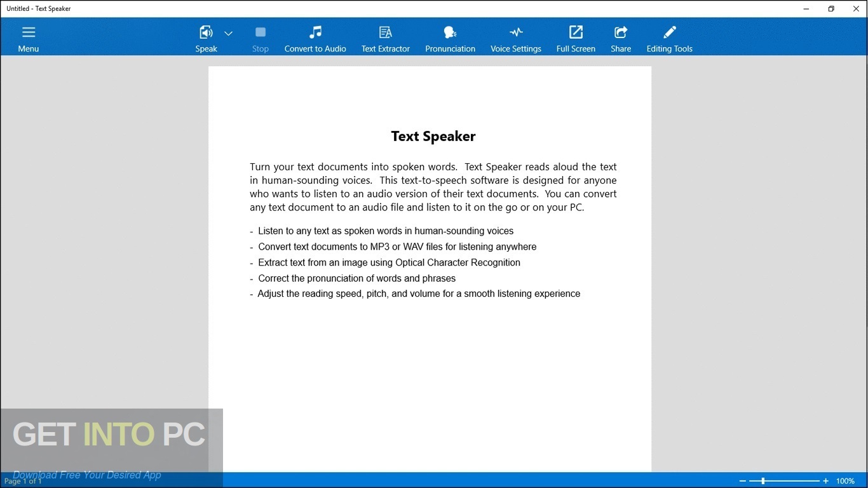Click the Stop playback button
868x488 pixels.
click(x=261, y=38)
